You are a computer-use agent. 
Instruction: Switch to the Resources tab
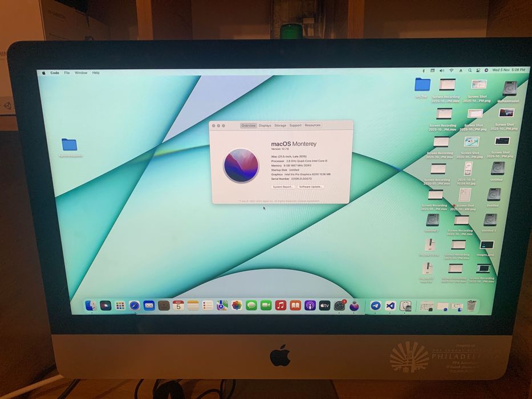point(312,125)
